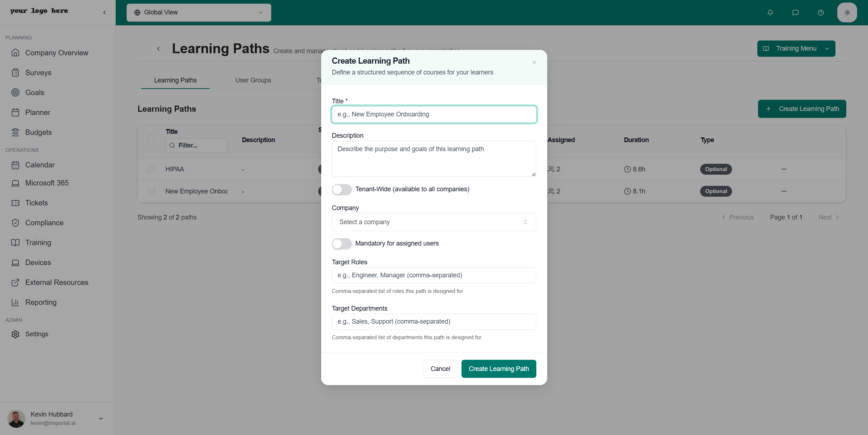Select the Calendar item in the sidebar
This screenshot has width=868, height=435.
point(40,165)
